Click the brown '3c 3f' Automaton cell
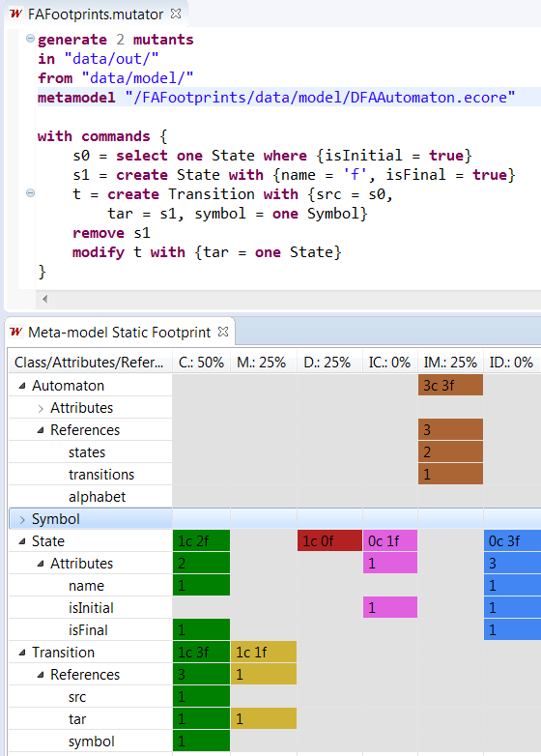This screenshot has width=541, height=756. 450,385
